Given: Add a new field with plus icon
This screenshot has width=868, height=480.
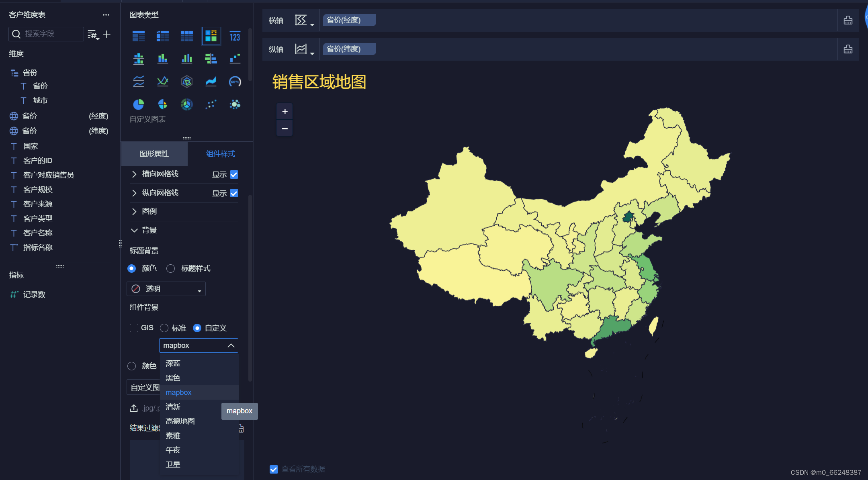Looking at the screenshot, I should 107,34.
